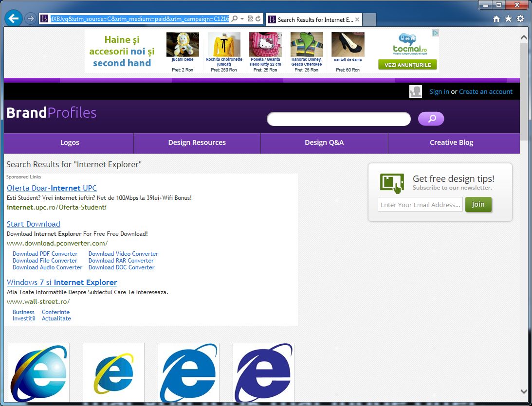Open the Start Download sponsored link
This screenshot has height=406, width=532.
[x=33, y=224]
